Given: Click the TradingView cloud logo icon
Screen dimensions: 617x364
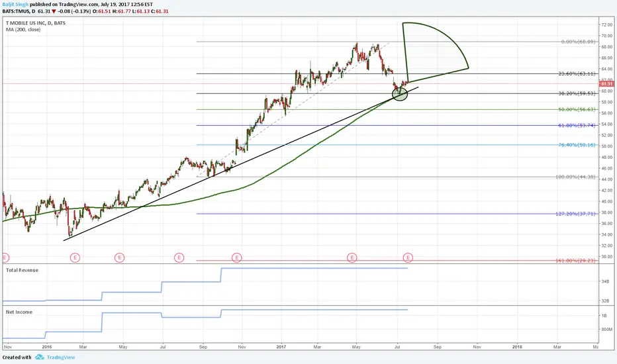Looking at the screenshot, I should (39, 357).
